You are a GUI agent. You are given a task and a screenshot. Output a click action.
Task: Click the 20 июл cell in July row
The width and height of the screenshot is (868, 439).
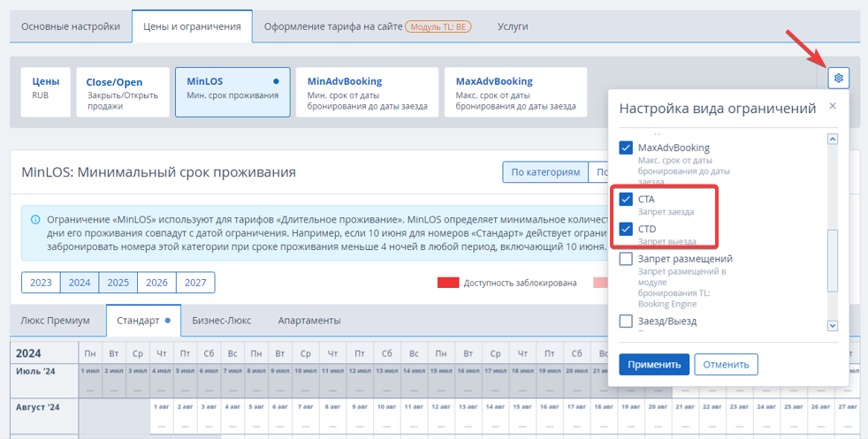tap(576, 380)
